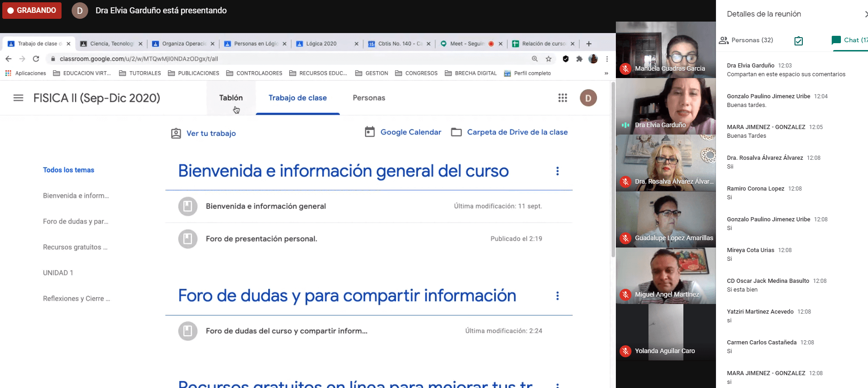Click the Bienvenida e información general del curso heading
Screen dimensions: 868x388
(x=344, y=171)
